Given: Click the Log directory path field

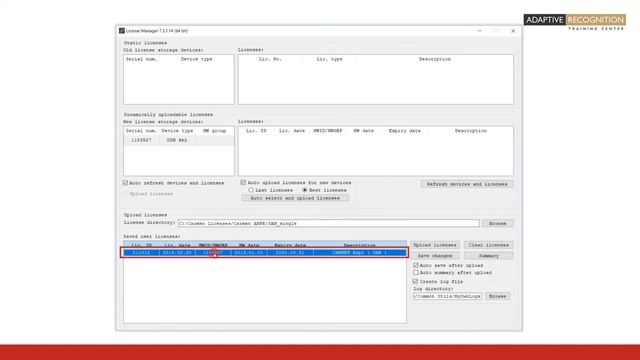Looking at the screenshot, I should [x=447, y=296].
